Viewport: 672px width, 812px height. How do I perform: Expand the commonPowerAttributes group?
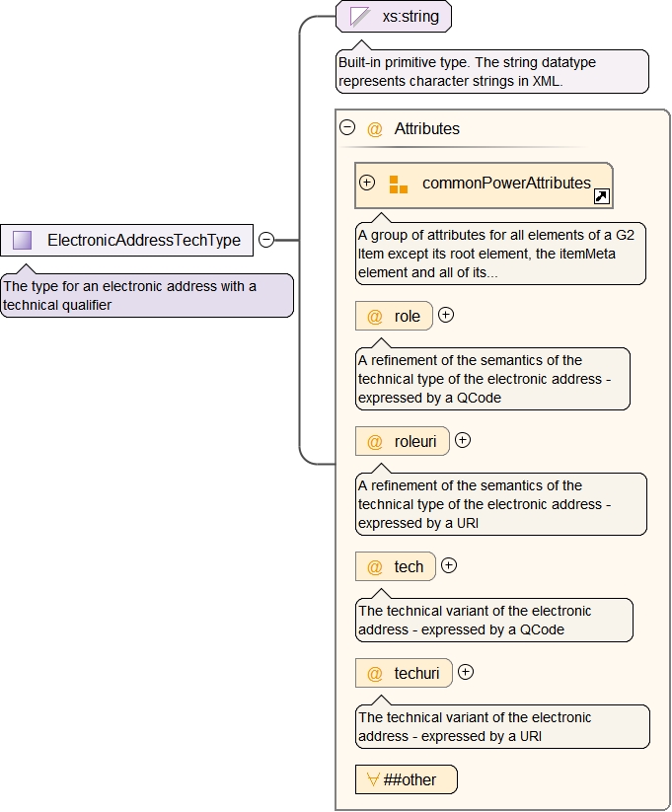click(x=367, y=183)
